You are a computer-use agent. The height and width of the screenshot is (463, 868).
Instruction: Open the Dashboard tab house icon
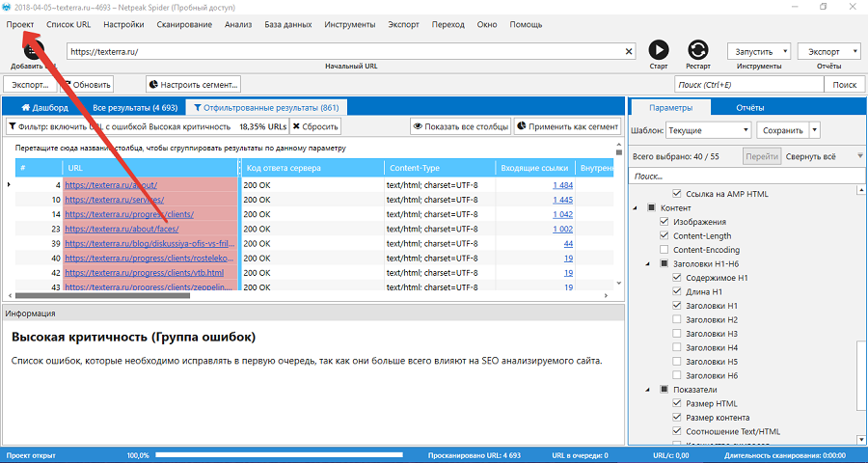(x=25, y=107)
